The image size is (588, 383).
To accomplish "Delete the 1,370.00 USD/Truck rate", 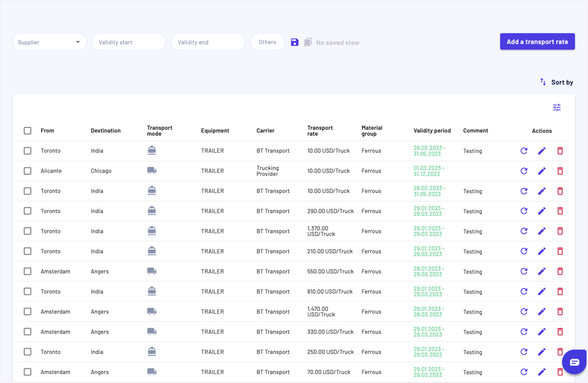I will 560,231.
